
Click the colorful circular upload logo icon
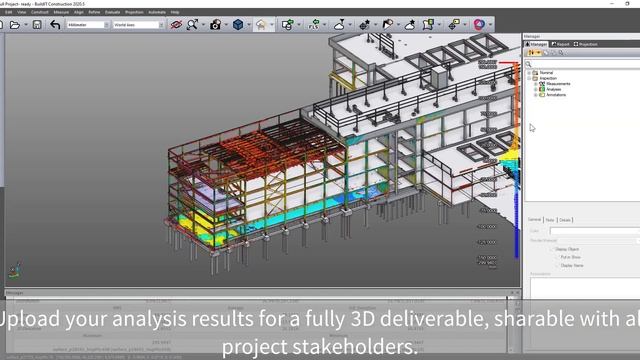point(479,25)
